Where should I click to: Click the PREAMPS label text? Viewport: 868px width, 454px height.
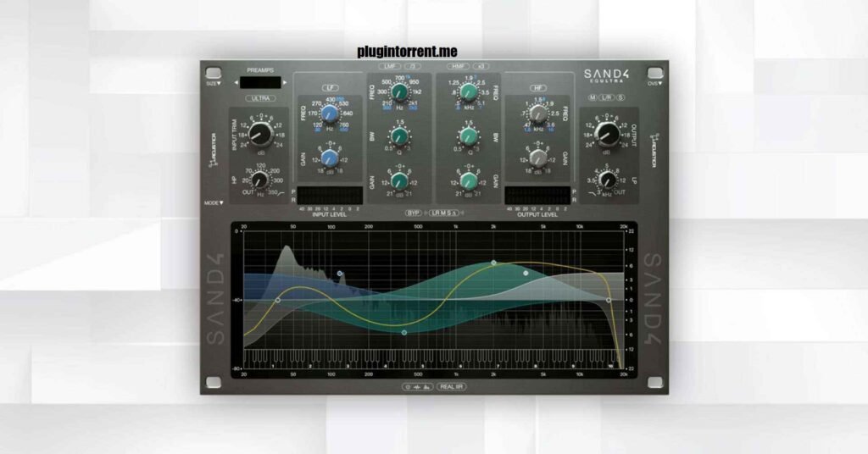[x=260, y=70]
